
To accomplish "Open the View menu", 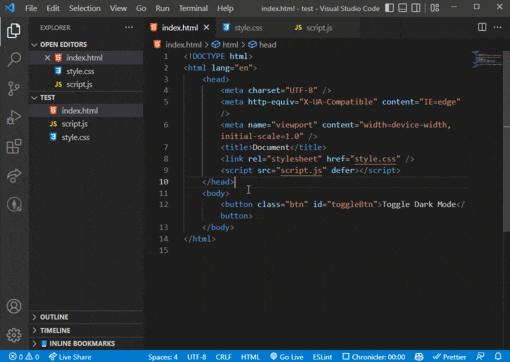I will click(118, 8).
